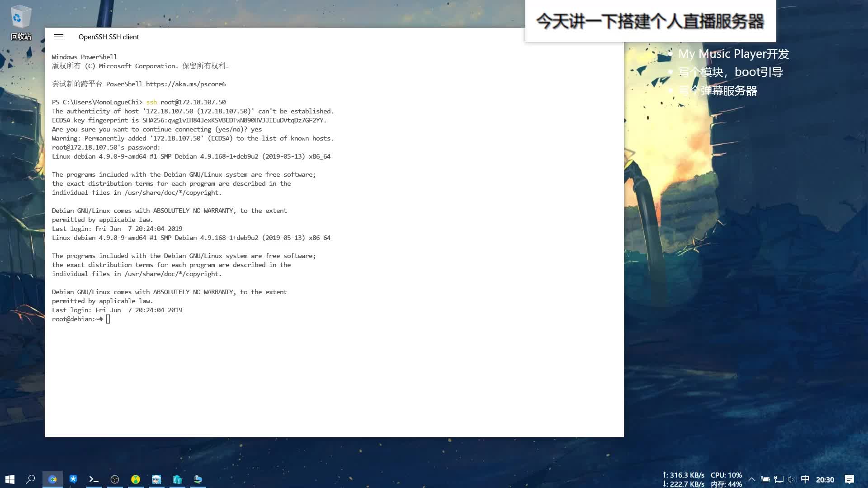Click the root@172.18.107.50's password line

(106, 147)
